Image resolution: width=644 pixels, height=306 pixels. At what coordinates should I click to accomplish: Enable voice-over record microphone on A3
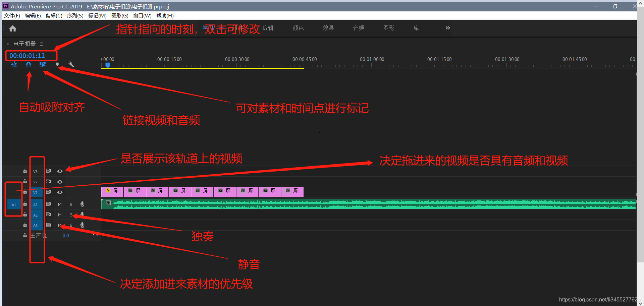82,225
